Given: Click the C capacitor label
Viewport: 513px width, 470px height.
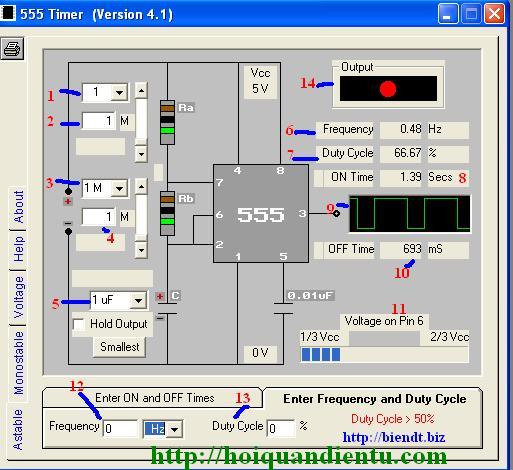Looking at the screenshot, I should point(175,296).
